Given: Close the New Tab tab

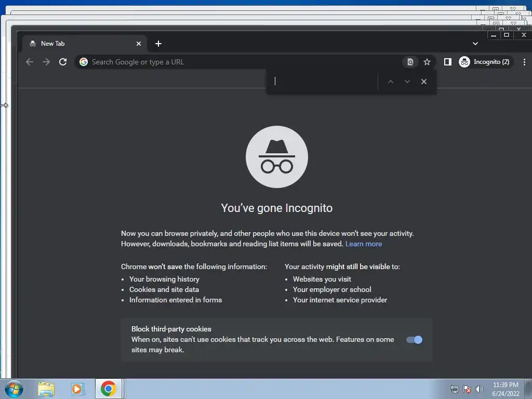Looking at the screenshot, I should [x=138, y=44].
